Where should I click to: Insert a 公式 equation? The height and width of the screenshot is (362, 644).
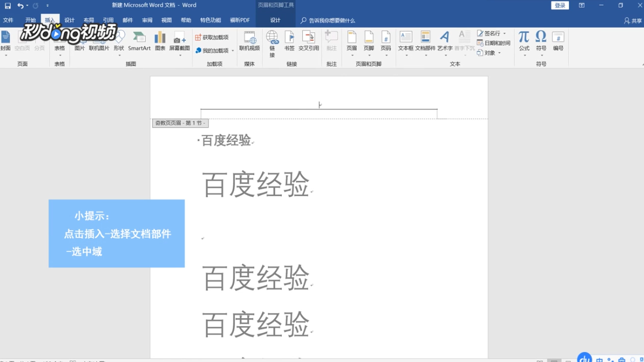tap(523, 43)
